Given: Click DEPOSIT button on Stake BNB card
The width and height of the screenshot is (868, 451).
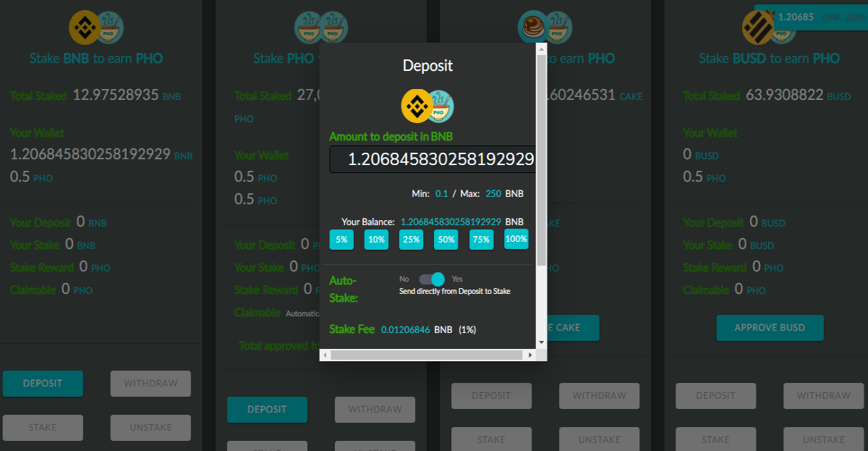Looking at the screenshot, I should click(43, 383).
